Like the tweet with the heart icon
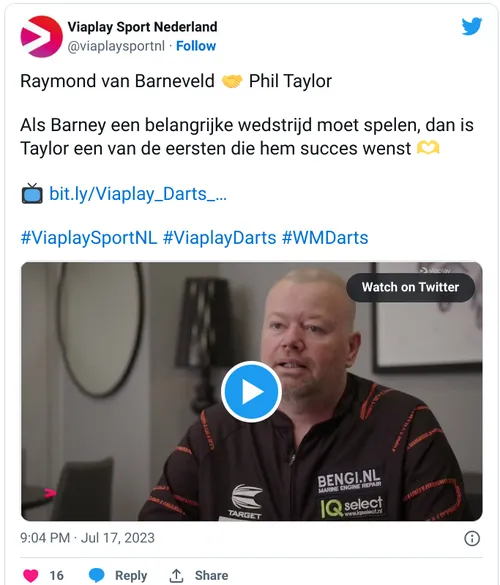The height and width of the screenshot is (585, 500). point(31,575)
